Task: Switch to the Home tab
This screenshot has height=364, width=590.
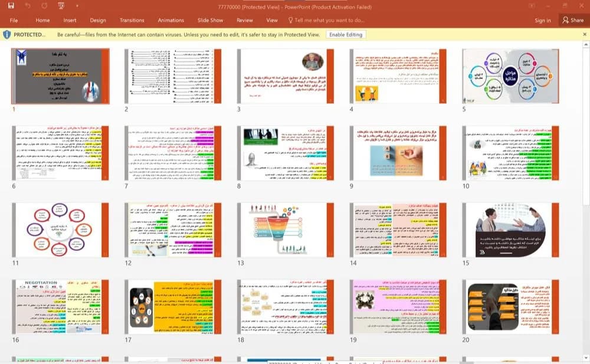Action: [42, 20]
